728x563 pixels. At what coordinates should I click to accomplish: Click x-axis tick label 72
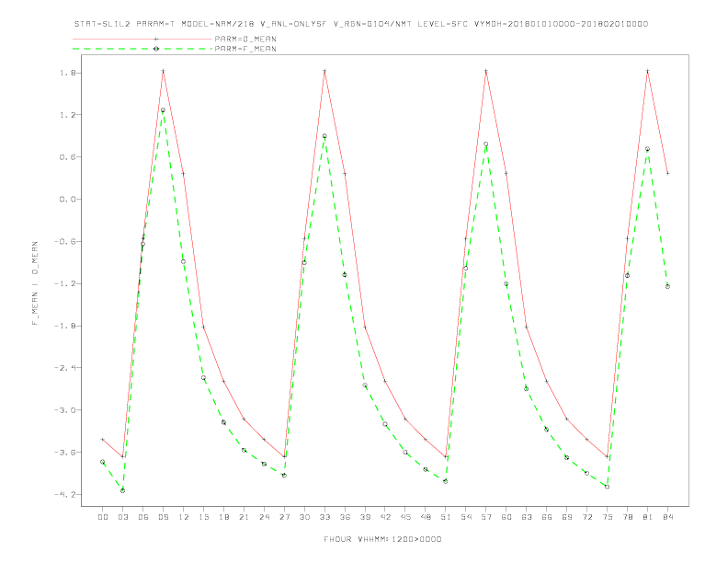coord(586,517)
